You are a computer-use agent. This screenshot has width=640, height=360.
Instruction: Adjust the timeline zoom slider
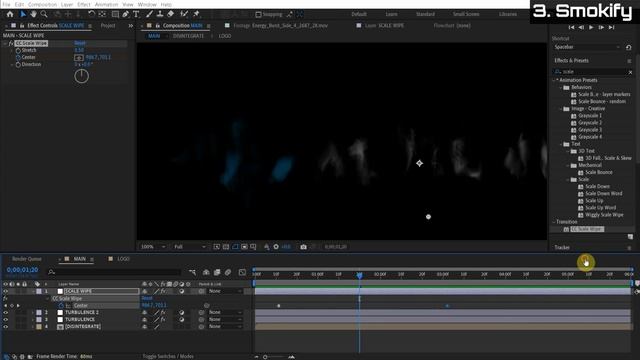tap(265, 357)
